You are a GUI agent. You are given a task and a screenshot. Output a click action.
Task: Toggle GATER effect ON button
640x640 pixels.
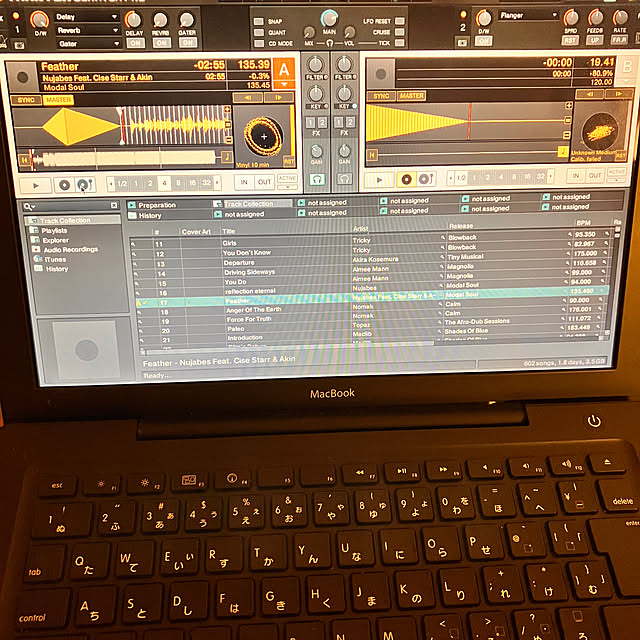tap(188, 42)
